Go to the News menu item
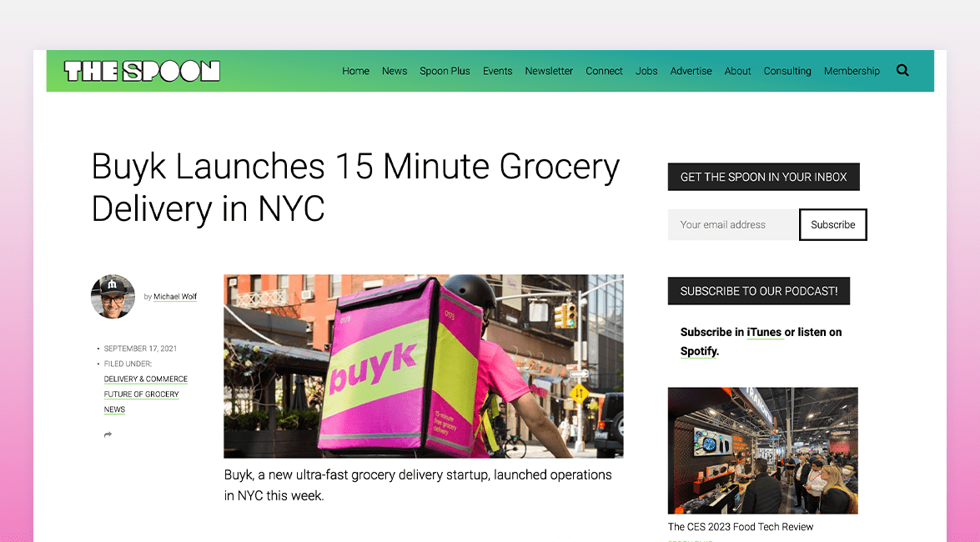The height and width of the screenshot is (542, 980). [395, 71]
